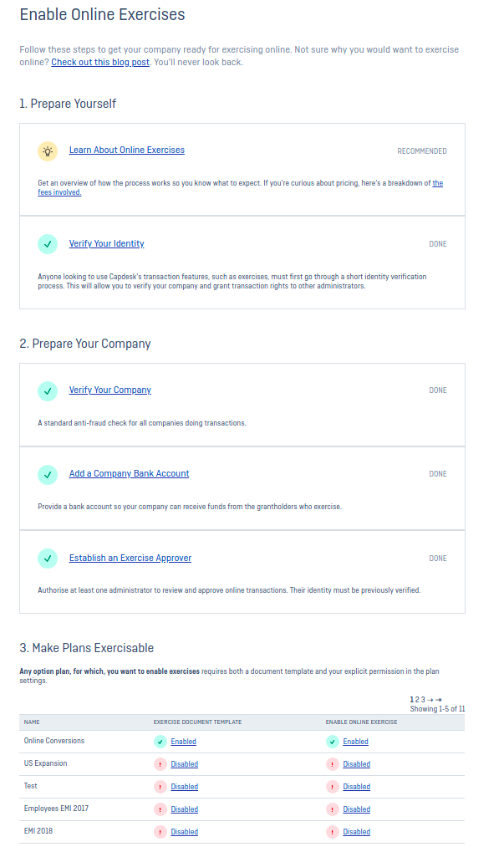Open the Add a Company Bank Account link
The height and width of the screenshot is (852, 504).
(x=130, y=474)
